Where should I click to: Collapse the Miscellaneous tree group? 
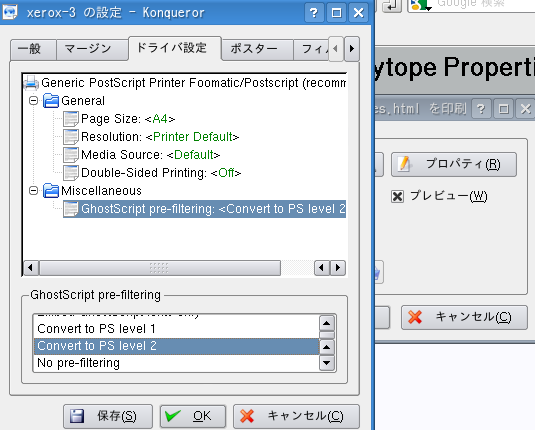(33, 190)
